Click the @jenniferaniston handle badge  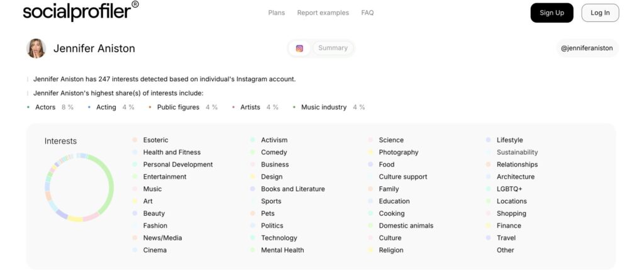click(586, 48)
